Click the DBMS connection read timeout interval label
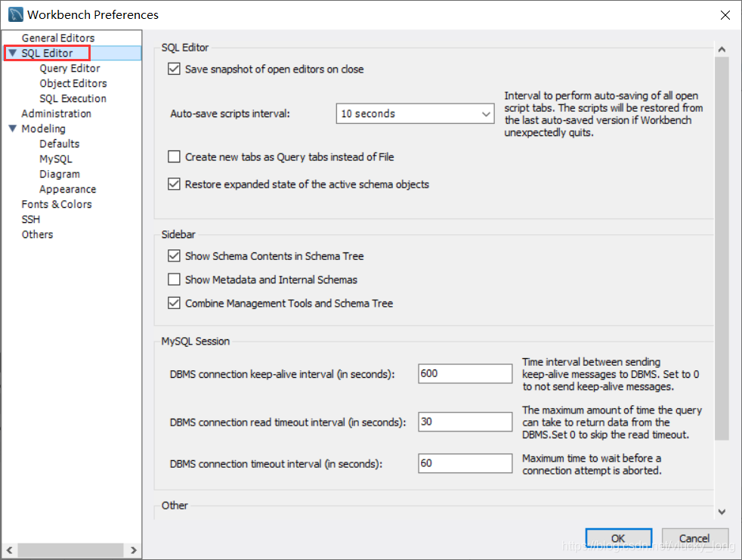The image size is (742, 560). click(288, 422)
